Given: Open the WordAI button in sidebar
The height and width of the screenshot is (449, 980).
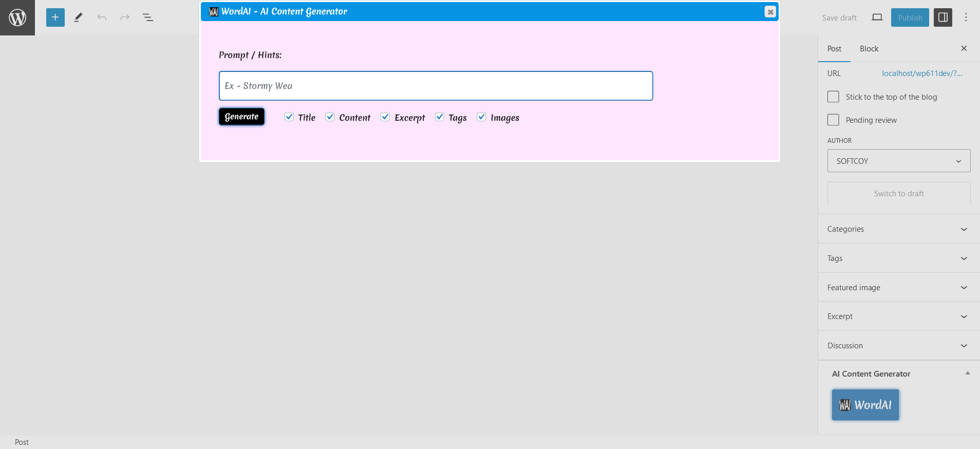Looking at the screenshot, I should (x=865, y=405).
